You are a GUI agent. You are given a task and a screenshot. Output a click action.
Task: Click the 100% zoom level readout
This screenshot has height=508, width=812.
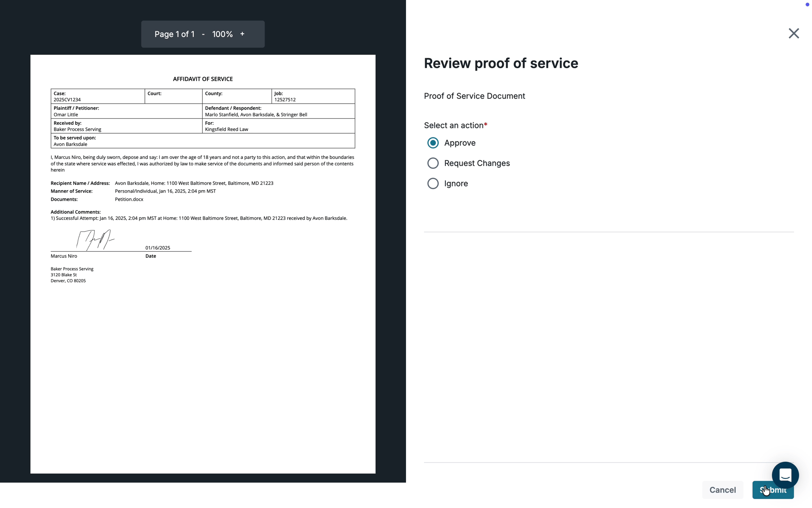222,35
